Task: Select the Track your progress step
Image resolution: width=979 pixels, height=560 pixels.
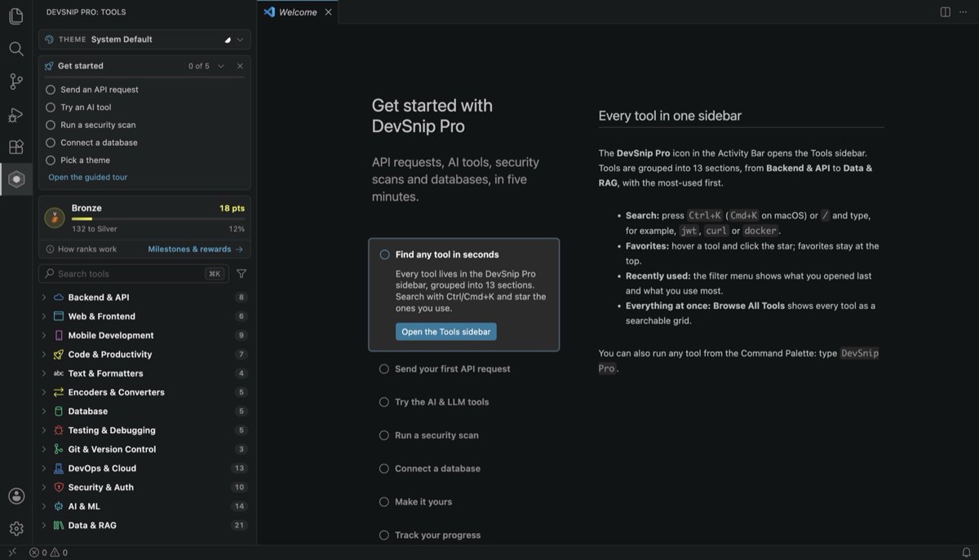Action: (430, 536)
